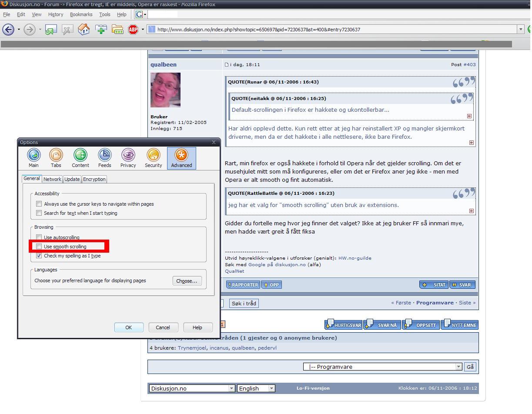Viewport: 532px width, 414px height.
Task: Enable Search for text when I start typing
Action: pos(39,213)
